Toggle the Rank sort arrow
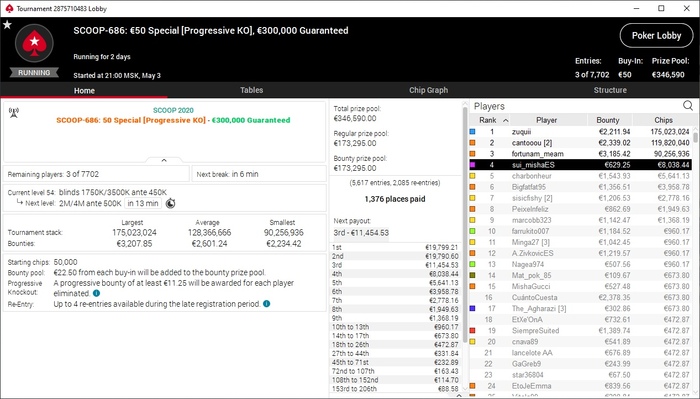This screenshot has height=399, width=700. point(505,120)
